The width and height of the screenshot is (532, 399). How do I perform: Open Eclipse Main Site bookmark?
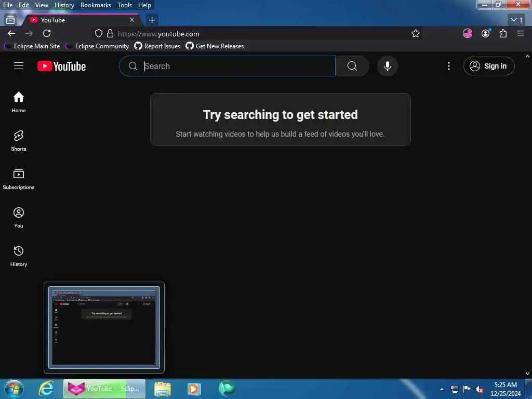tap(32, 46)
